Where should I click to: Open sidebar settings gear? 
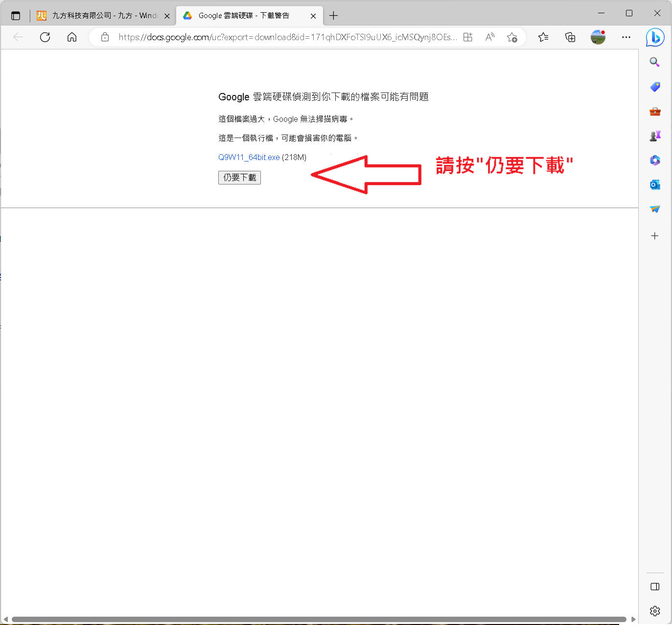(x=655, y=611)
